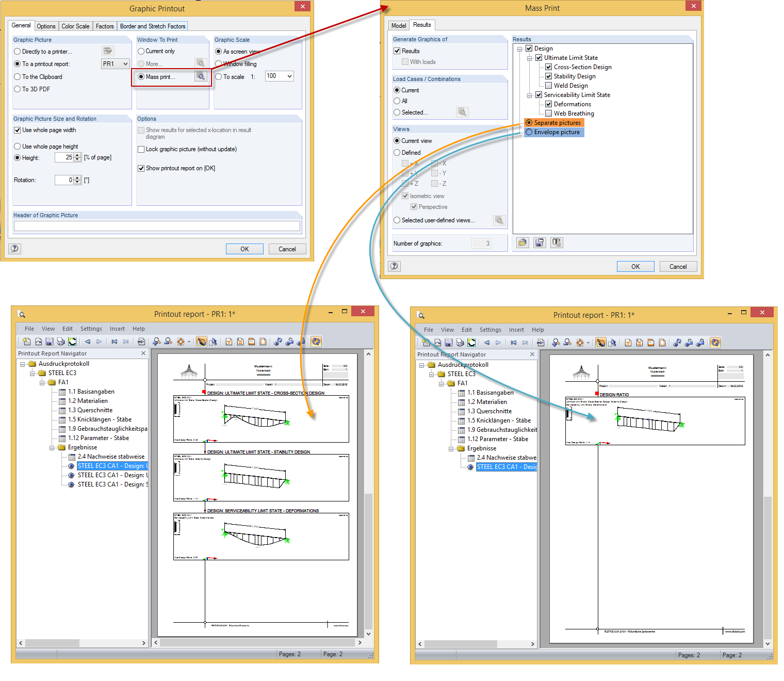
Task: Switch to Options tab in Graphic Printout
Action: pos(46,26)
